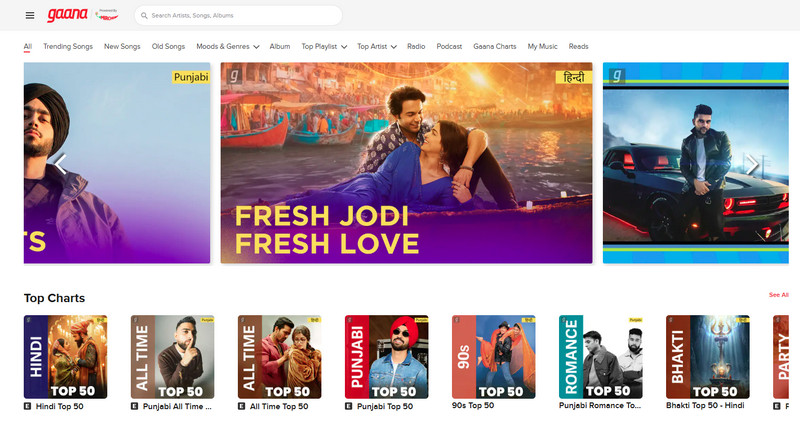Click the Punjabi language tag on banner
This screenshot has width=800, height=435.
point(191,76)
